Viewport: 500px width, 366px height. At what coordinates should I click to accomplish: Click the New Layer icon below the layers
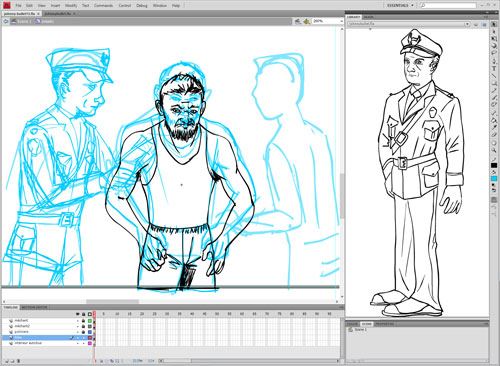[x=7, y=361]
